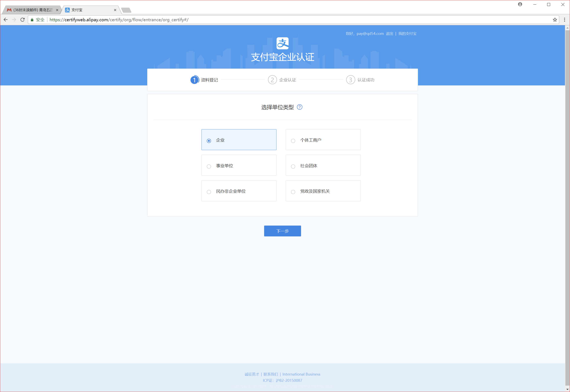Click the 支付宝企业认证 title text

pos(283,57)
